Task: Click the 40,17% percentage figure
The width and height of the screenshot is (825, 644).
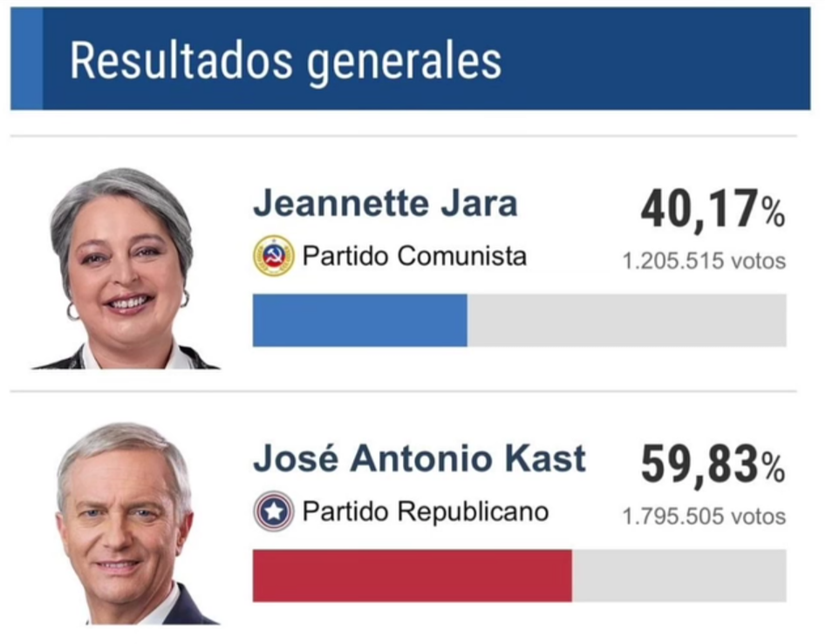Action: pos(712,210)
